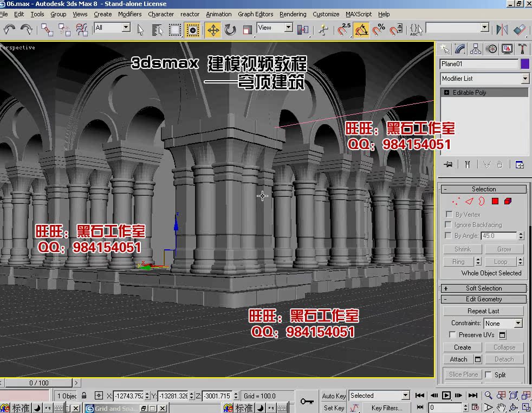Open the Utilities hammer panel tab
This screenshot has width=532, height=413.
coord(523,49)
